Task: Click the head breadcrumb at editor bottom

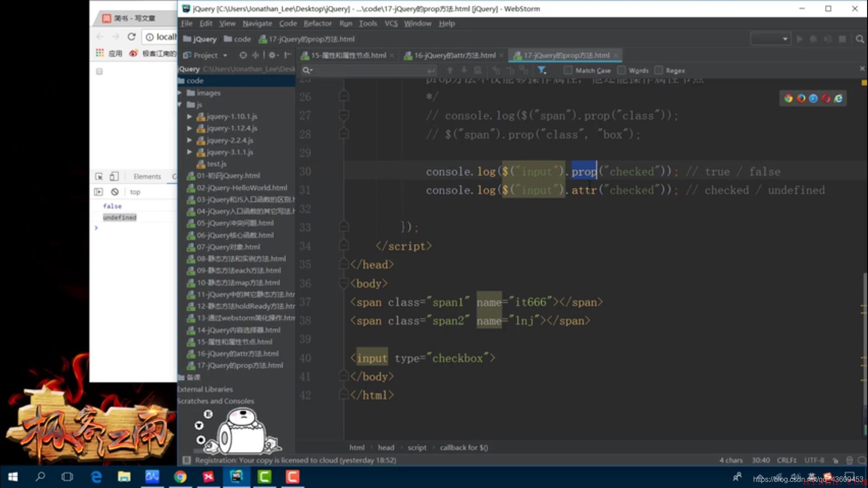Action: point(386,447)
